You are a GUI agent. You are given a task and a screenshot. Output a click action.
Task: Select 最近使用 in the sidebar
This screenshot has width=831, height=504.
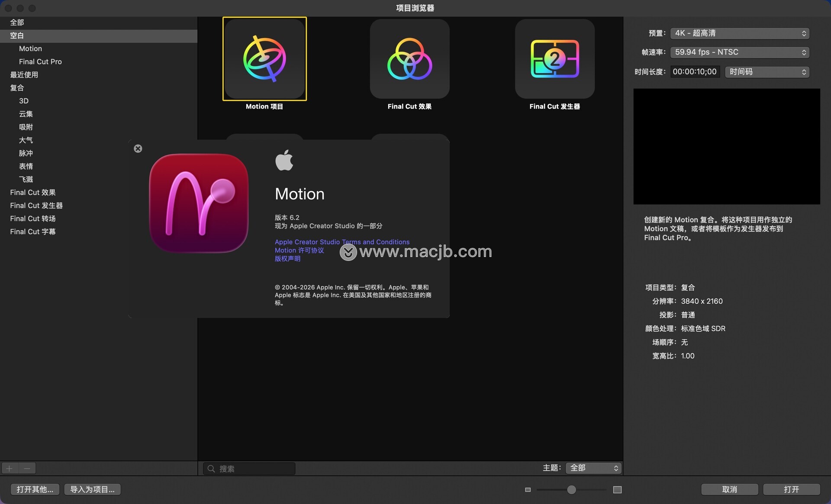[x=24, y=75]
